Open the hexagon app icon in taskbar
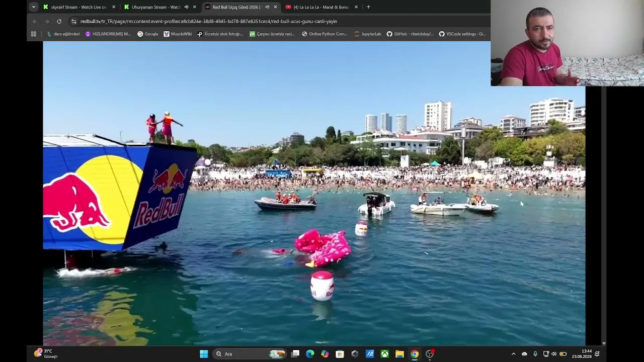This screenshot has width=644, height=362. click(355, 354)
